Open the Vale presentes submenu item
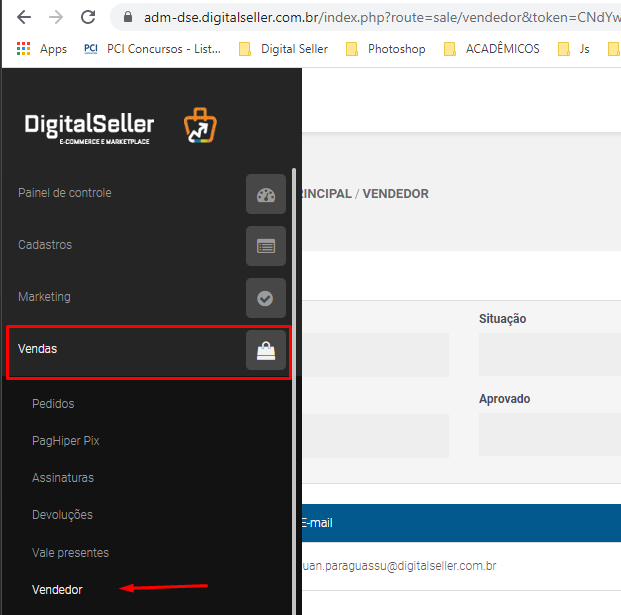621x615 pixels. point(70,552)
